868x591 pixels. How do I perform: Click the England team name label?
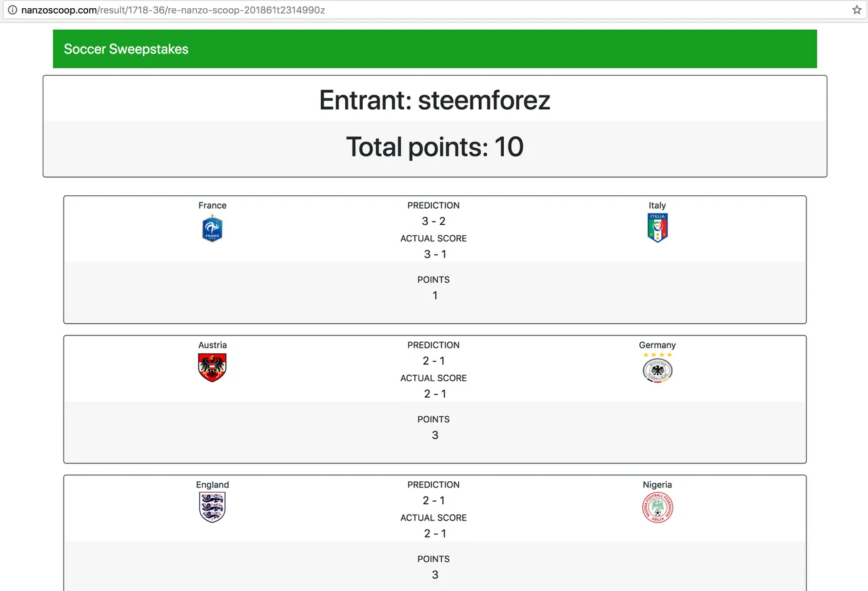click(x=212, y=485)
